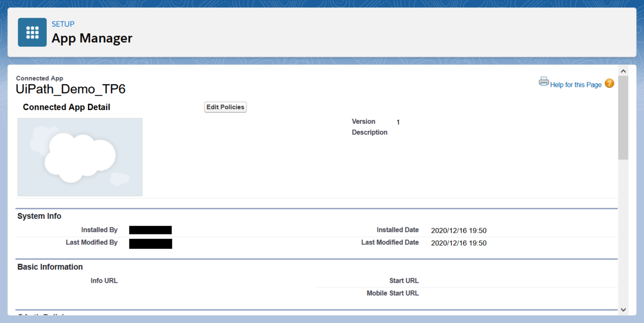Open the orange help question mark icon
Image resolution: width=644 pixels, height=323 pixels.
coord(609,83)
